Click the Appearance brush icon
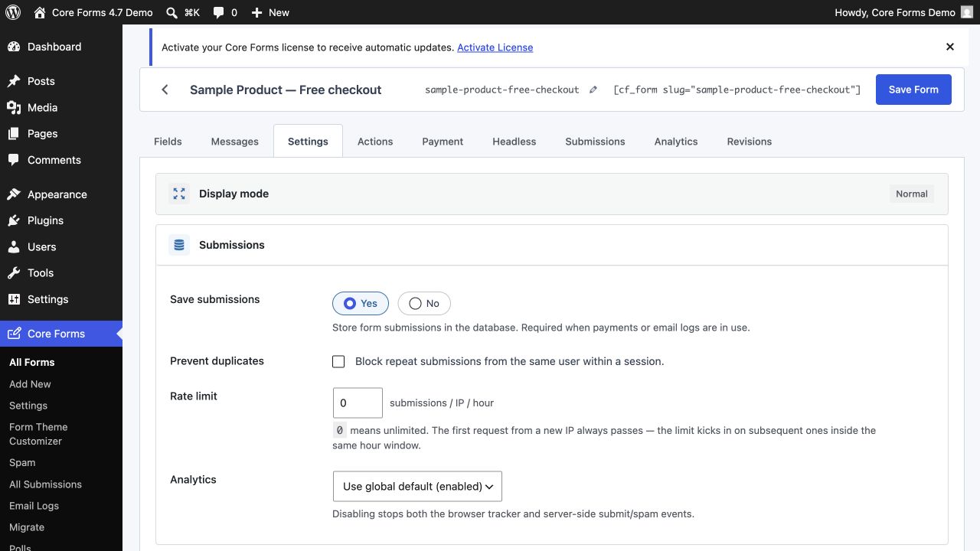 [x=14, y=194]
